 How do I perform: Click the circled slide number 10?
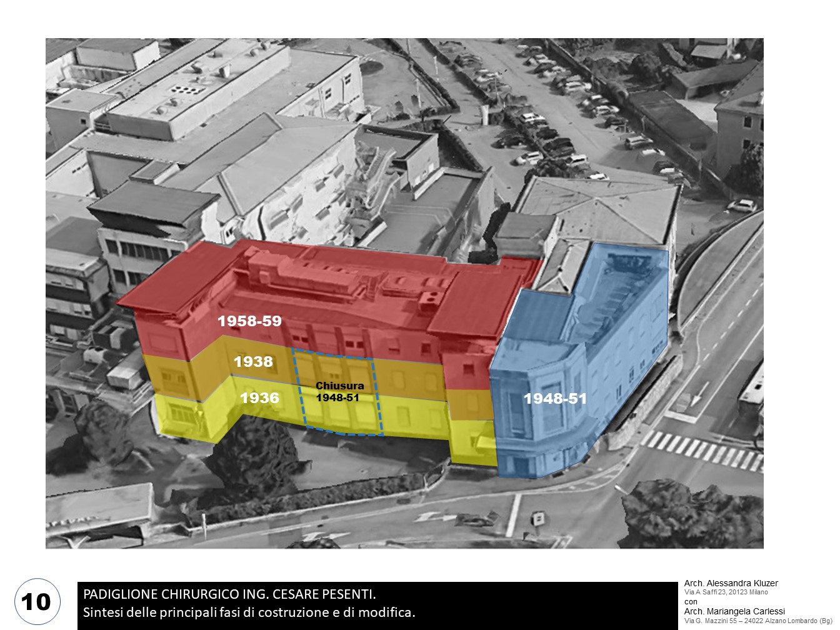pyautogui.click(x=36, y=602)
